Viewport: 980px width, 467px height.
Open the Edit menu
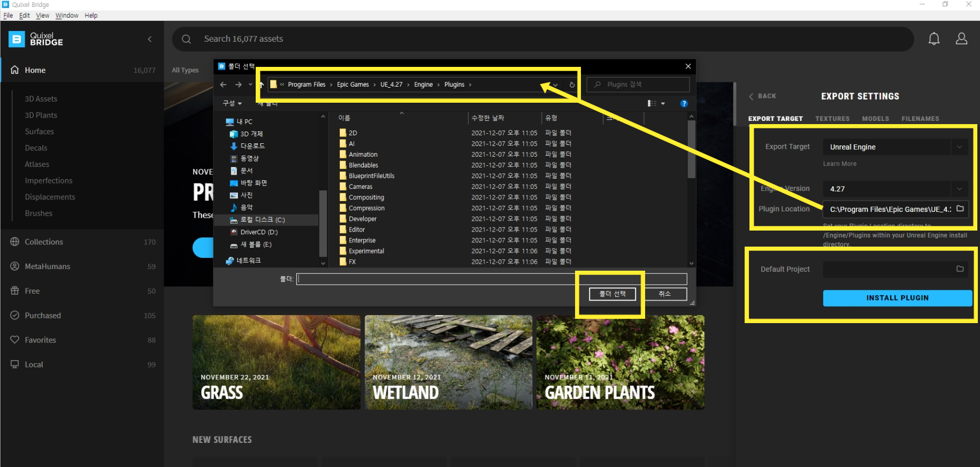click(x=25, y=16)
